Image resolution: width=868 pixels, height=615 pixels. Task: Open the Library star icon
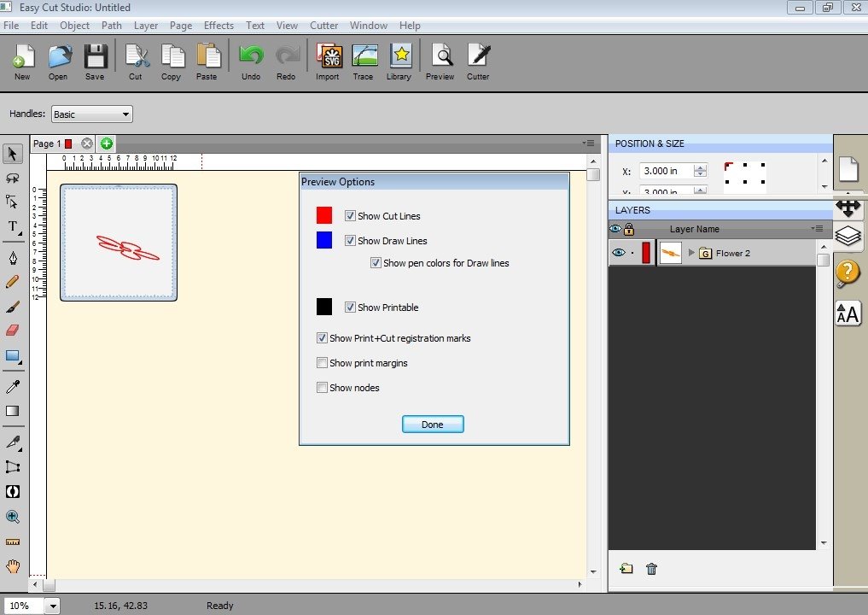399,57
